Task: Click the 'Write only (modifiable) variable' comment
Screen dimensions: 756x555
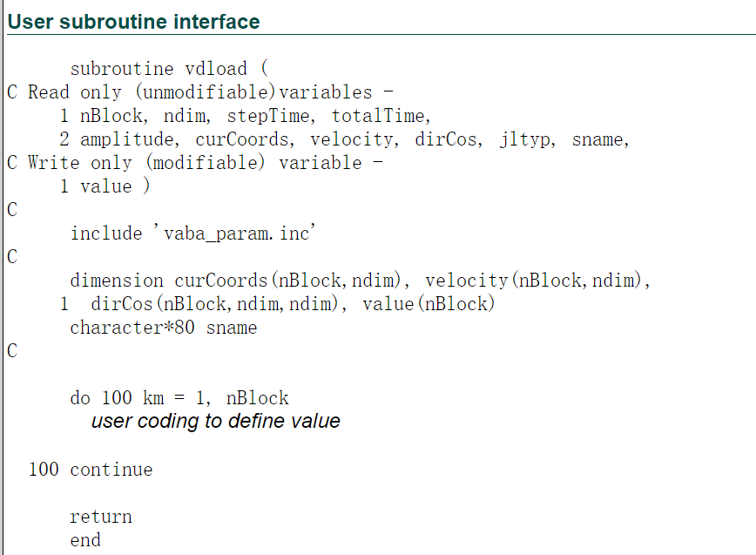Action: (x=195, y=163)
